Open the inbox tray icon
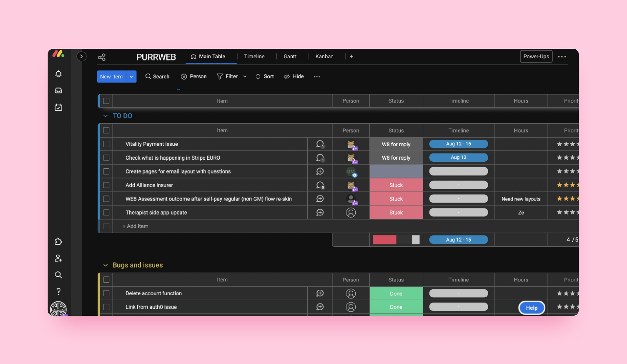Viewport: 627px width, 364px height. coord(58,91)
